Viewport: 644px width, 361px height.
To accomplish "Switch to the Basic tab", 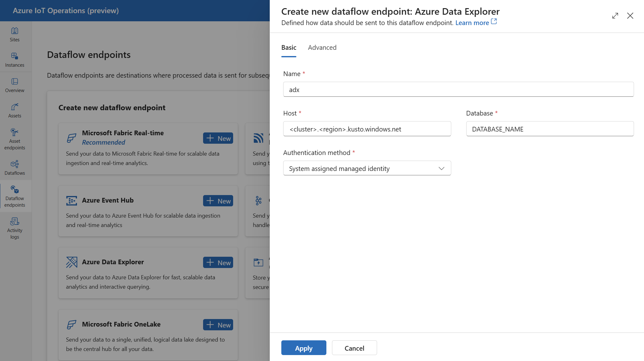I will point(290,47).
